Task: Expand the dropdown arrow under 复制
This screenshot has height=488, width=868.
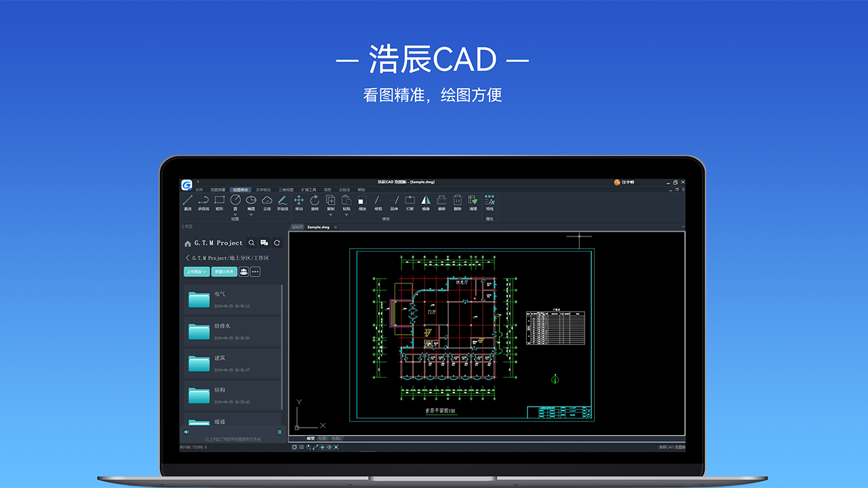Action: pyautogui.click(x=331, y=214)
